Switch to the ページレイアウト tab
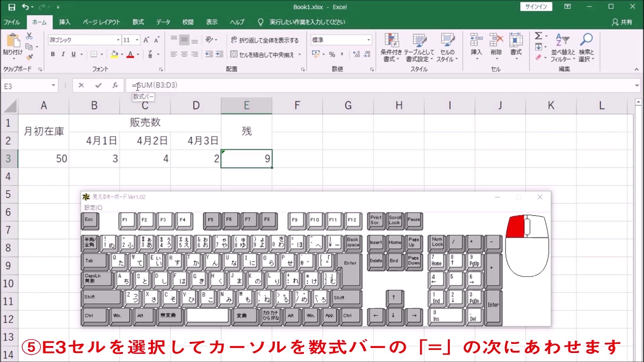The height and width of the screenshot is (362, 644). point(102,22)
